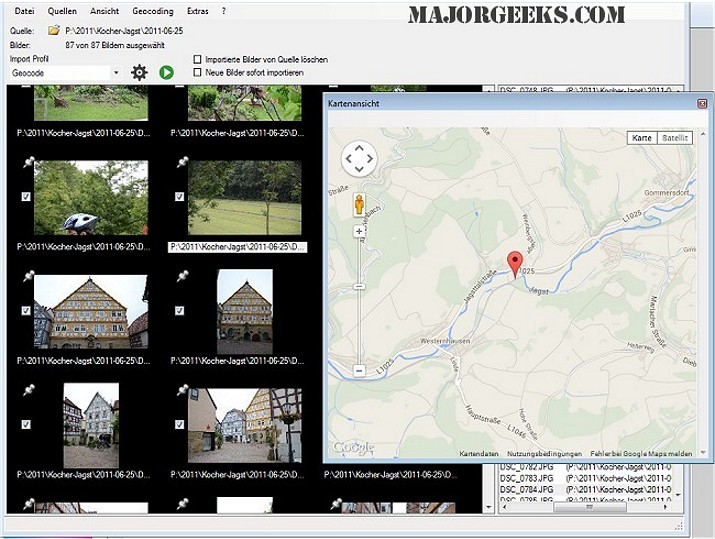
Task: Click the pin icon above helmet photo
Action: click(x=28, y=162)
